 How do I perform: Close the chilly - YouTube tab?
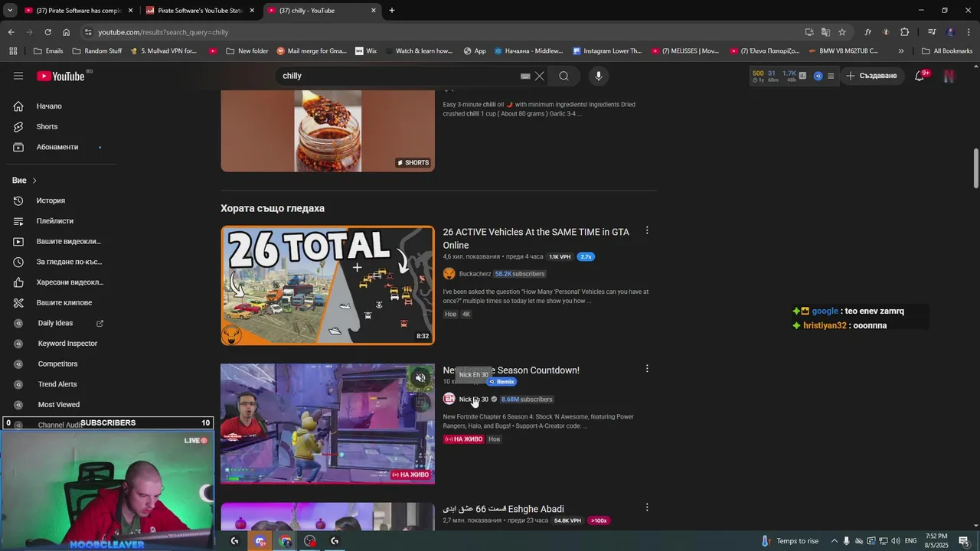tap(374, 11)
